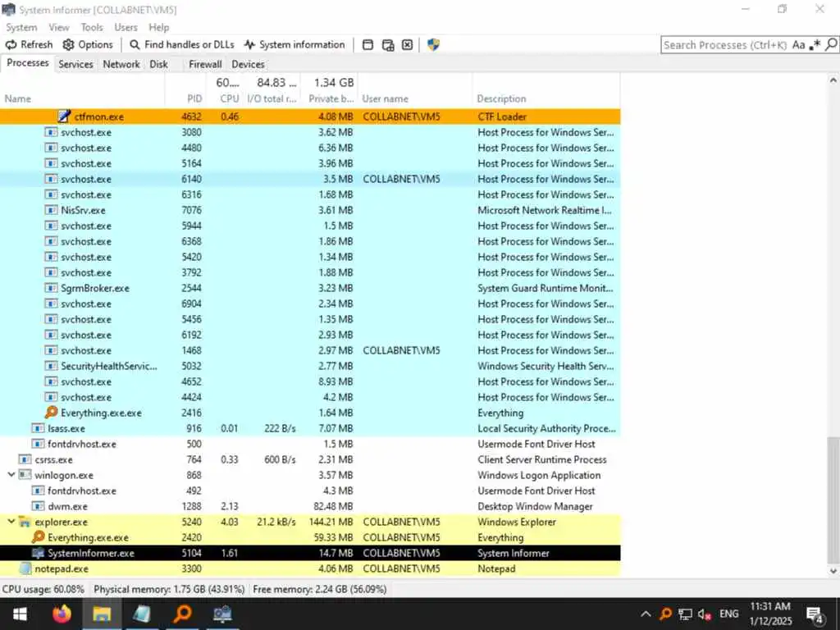
Task: Click the SecurityHealthService process icon
Action: tap(51, 366)
